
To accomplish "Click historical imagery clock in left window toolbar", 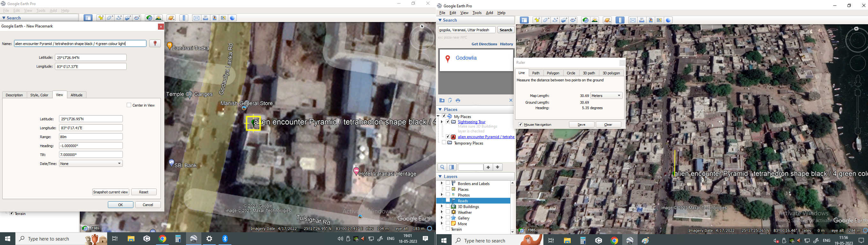I will pos(149,18).
